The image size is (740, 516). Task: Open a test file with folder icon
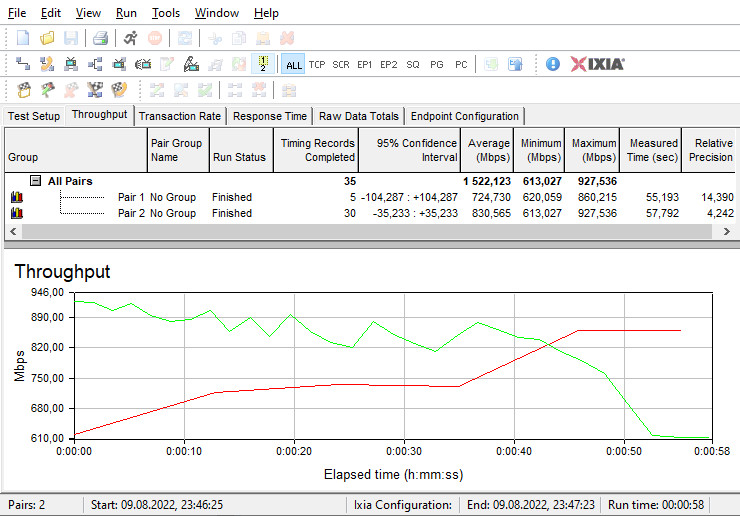(47, 38)
